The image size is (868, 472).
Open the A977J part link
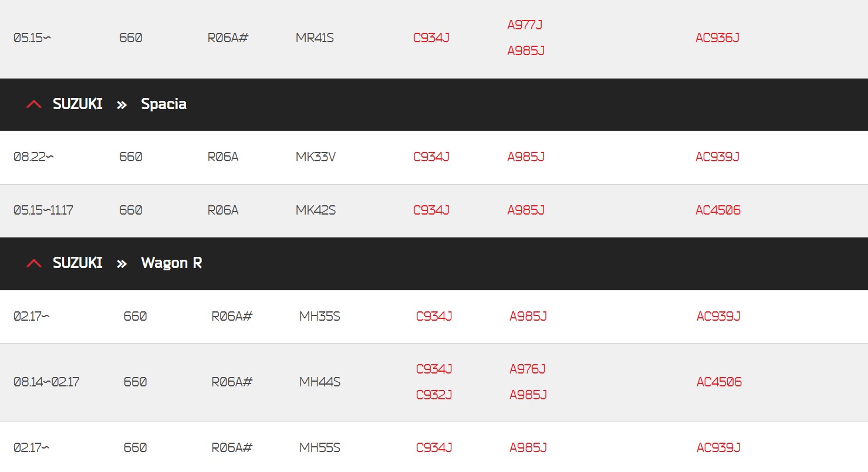[x=525, y=25]
